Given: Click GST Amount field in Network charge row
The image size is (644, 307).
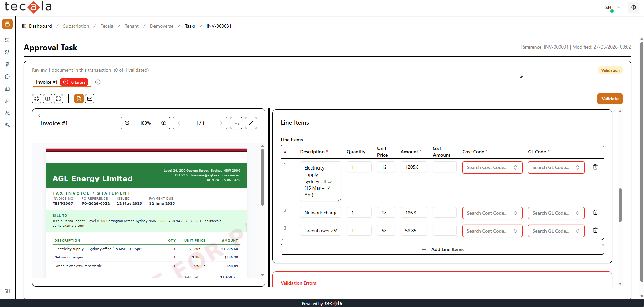Looking at the screenshot, I should coord(445,213).
